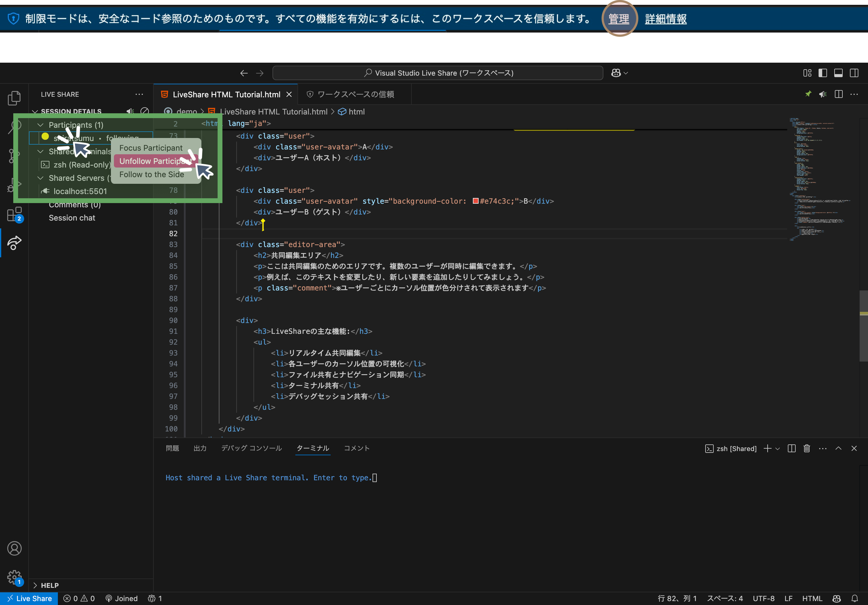Open the Manage gear icon
This screenshot has height=605, width=868.
coord(14,577)
